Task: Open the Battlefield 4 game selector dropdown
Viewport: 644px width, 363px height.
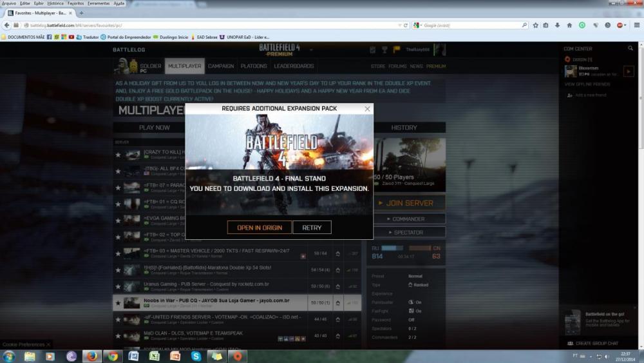Action: (311, 50)
